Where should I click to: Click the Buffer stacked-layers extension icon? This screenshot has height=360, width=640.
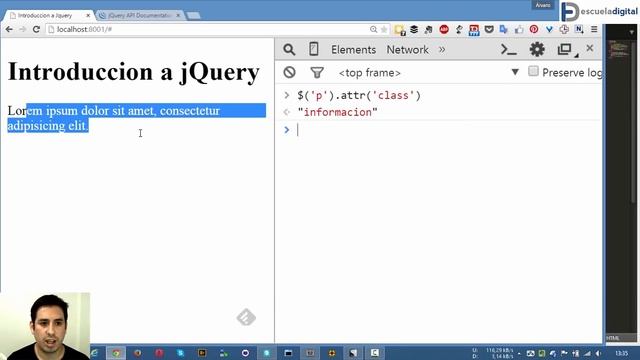414,29
